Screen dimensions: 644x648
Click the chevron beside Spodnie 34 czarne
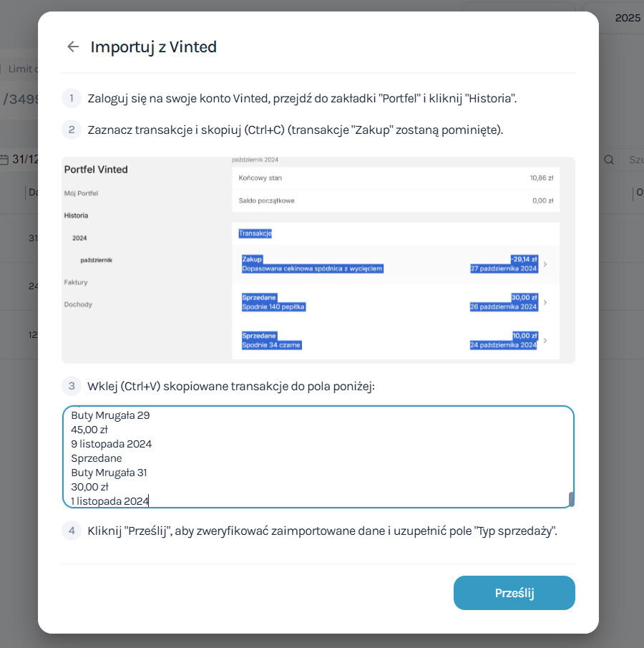click(x=545, y=340)
